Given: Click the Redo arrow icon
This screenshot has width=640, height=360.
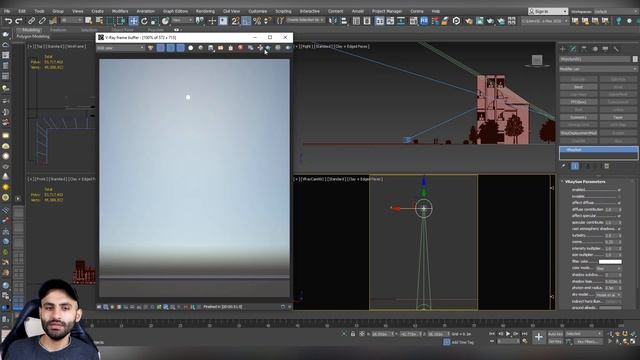Looking at the screenshot, I should [18, 21].
